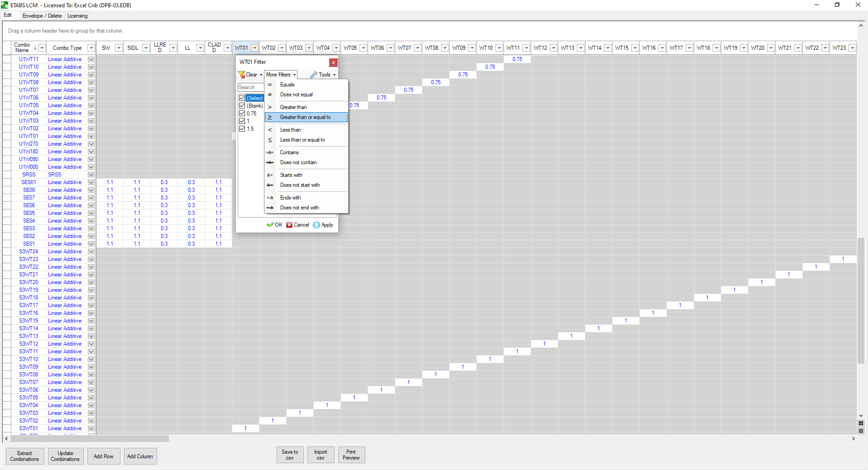The height and width of the screenshot is (470, 868).
Task: Pick the Less than filter operator
Action: click(290, 130)
